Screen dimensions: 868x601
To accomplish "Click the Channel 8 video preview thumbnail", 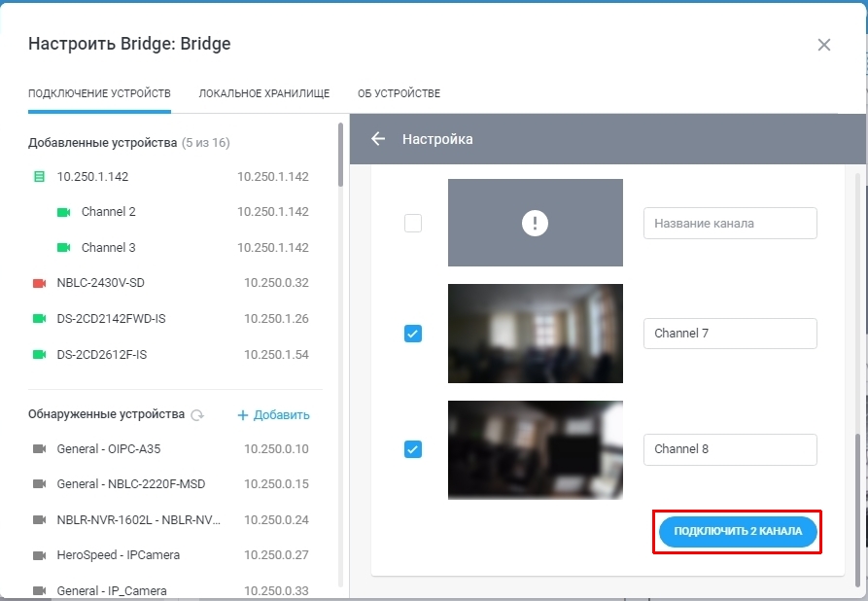I will click(536, 450).
